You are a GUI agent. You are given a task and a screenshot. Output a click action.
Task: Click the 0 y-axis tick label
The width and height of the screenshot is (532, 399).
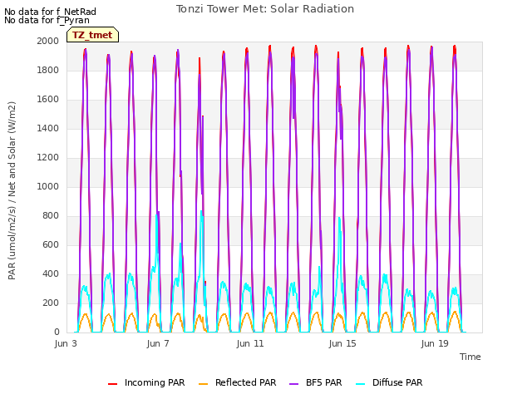coord(57,332)
